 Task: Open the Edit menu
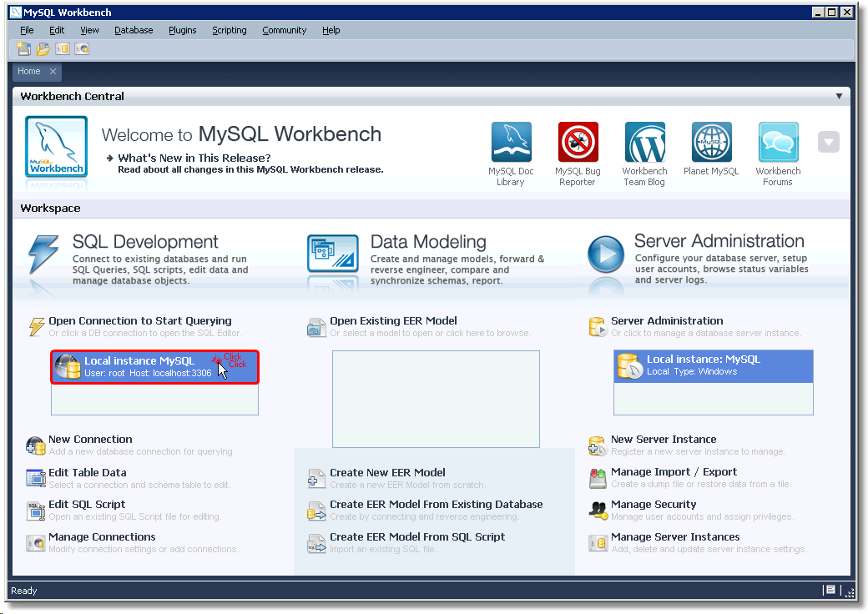(x=57, y=30)
